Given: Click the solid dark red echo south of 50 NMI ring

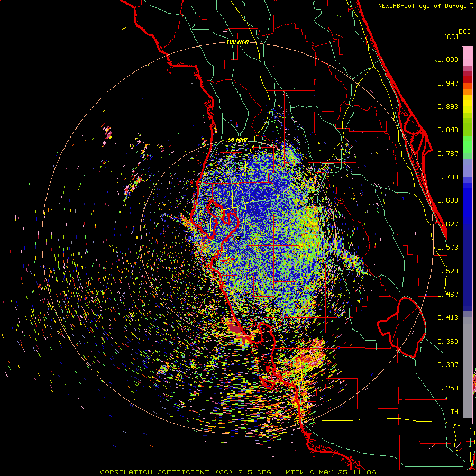Looking at the screenshot, I should pos(235,328).
